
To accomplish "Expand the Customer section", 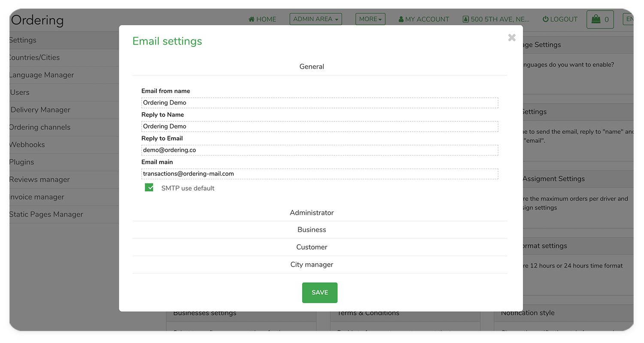I will click(x=320, y=247).
